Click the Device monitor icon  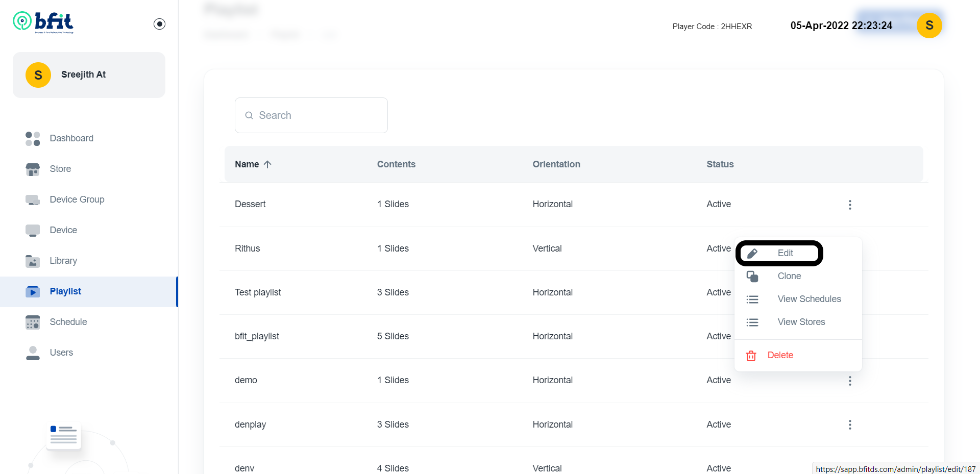[33, 231]
